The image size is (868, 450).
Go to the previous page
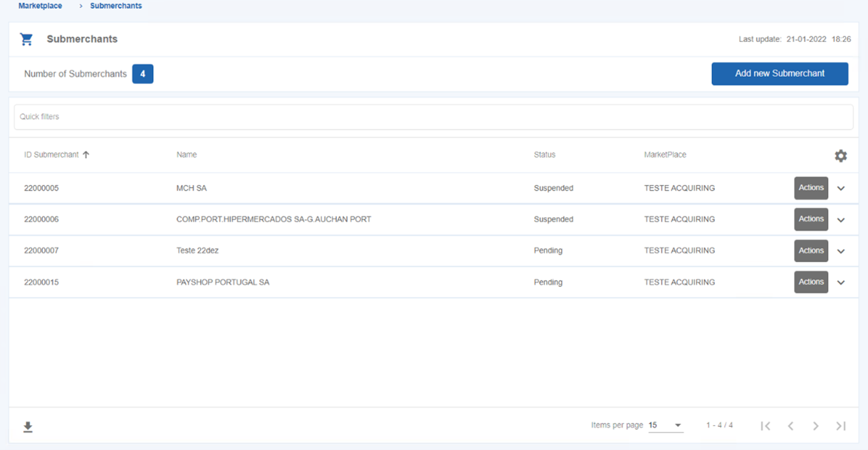(x=790, y=426)
